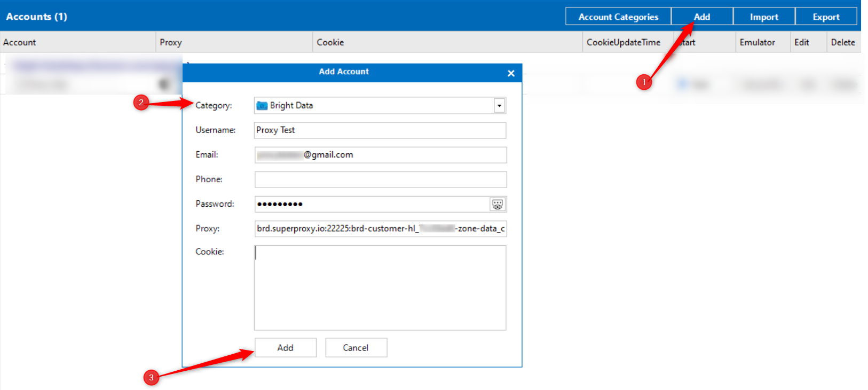Click inside the Password field

point(371,204)
